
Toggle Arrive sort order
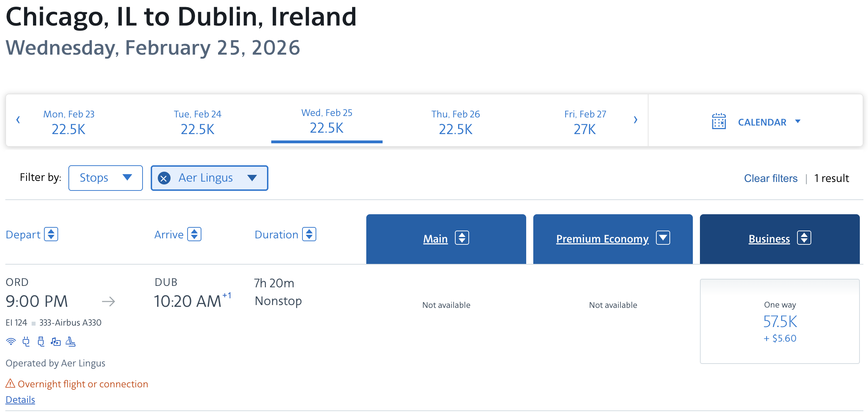tap(194, 234)
